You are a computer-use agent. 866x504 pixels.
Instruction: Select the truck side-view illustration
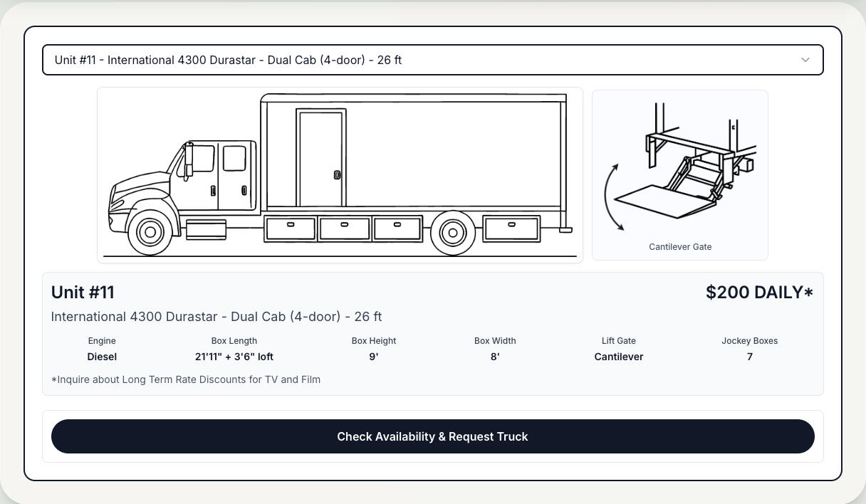[x=340, y=174]
